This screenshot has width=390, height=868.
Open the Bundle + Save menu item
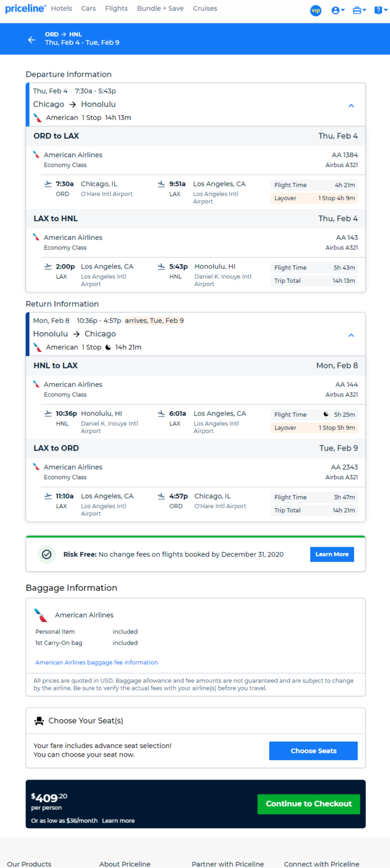tap(160, 9)
